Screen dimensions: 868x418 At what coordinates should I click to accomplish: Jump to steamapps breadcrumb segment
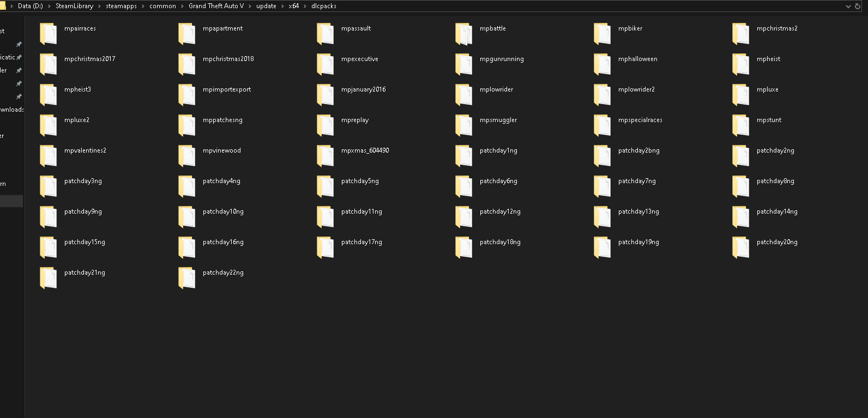click(121, 6)
